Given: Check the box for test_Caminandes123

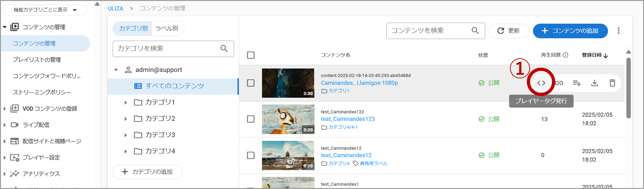Looking at the screenshot, I should coord(251,119).
